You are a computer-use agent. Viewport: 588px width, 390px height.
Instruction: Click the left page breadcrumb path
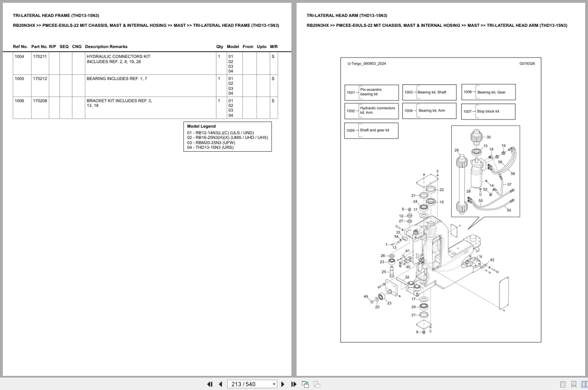point(146,25)
